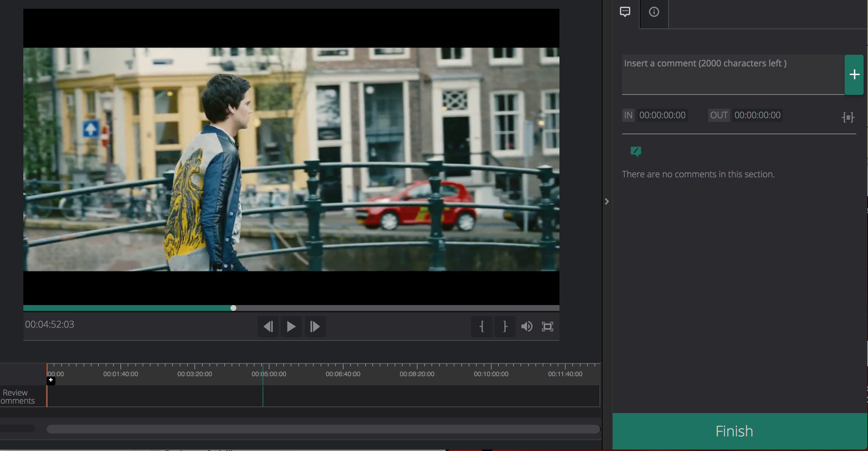Click into the Insert a comment field
Viewport: 868px width, 451px height.
tap(732, 75)
